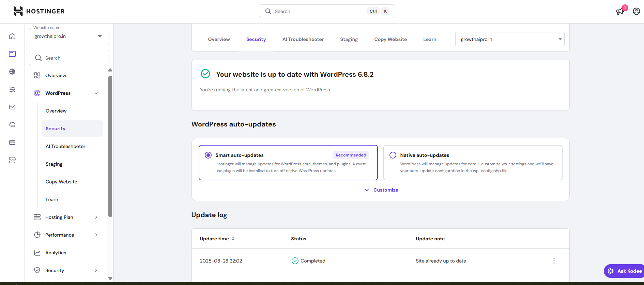The image size is (644, 285).
Task: Open the Website name dropdown in the sidebar
Action: point(69,36)
